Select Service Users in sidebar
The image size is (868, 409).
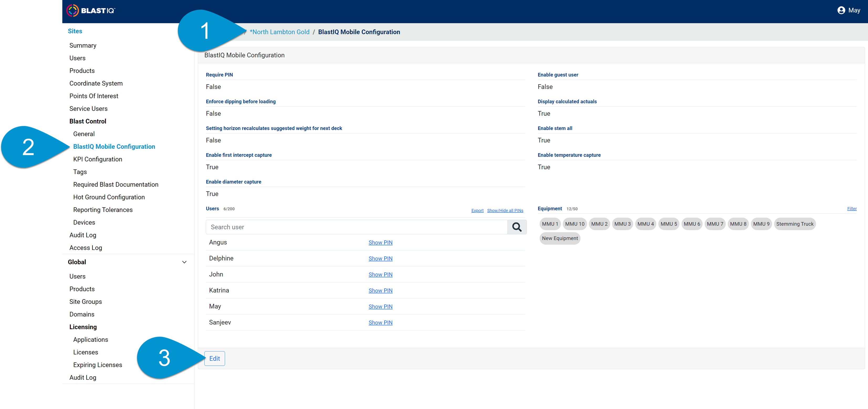pos(88,109)
